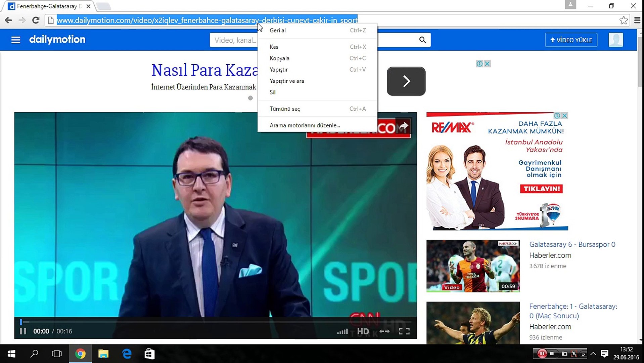Click the TIKLAYIN! button in RE/MAX ad
The height and width of the screenshot is (363, 644).
pyautogui.click(x=541, y=189)
